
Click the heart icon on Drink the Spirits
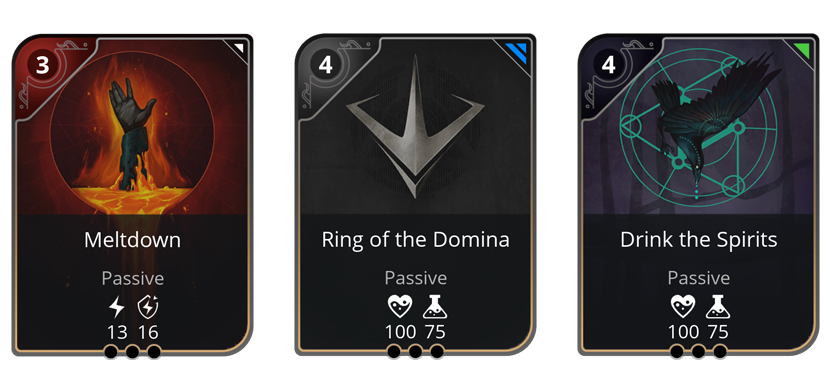click(683, 307)
